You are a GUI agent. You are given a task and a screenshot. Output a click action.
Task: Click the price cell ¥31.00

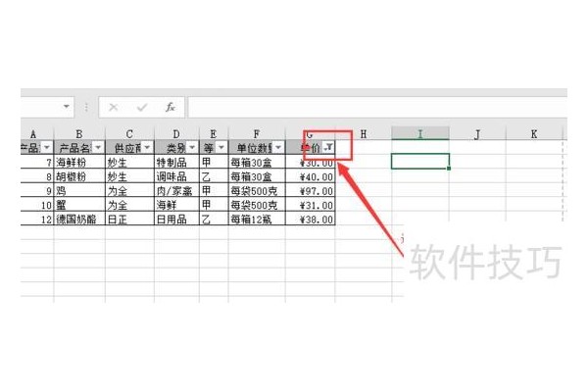pyautogui.click(x=310, y=205)
